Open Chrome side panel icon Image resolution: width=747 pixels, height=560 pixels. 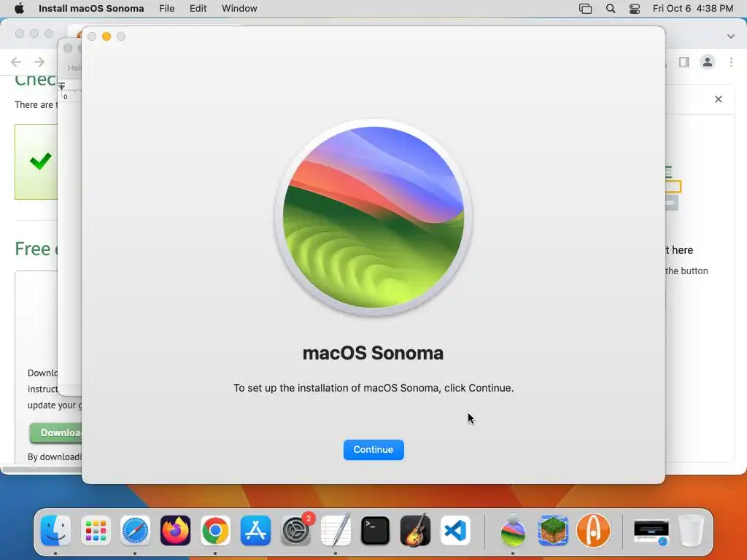coord(684,62)
